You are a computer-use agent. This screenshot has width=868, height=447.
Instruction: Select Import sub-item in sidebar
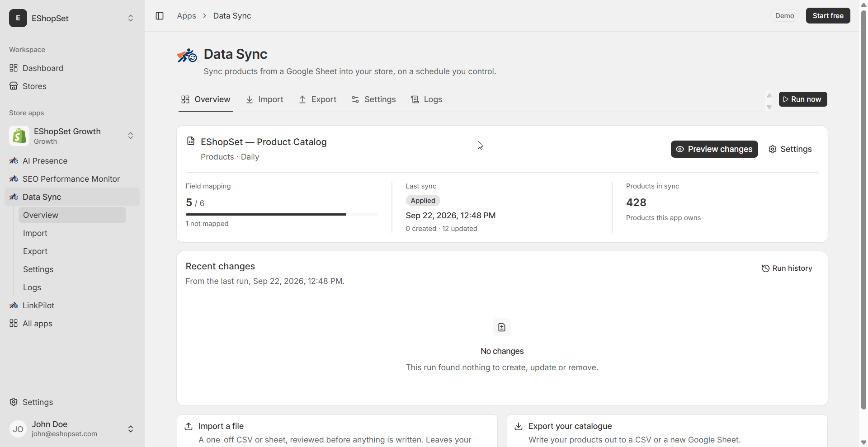72,233
